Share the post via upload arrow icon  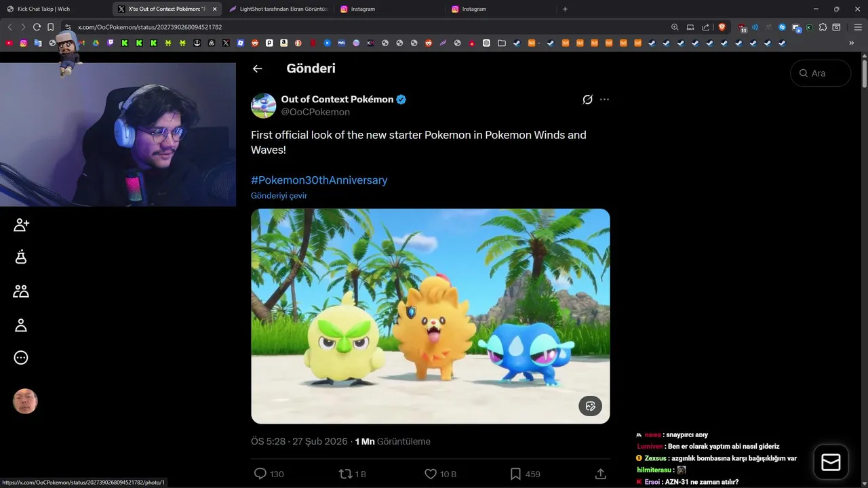(600, 474)
